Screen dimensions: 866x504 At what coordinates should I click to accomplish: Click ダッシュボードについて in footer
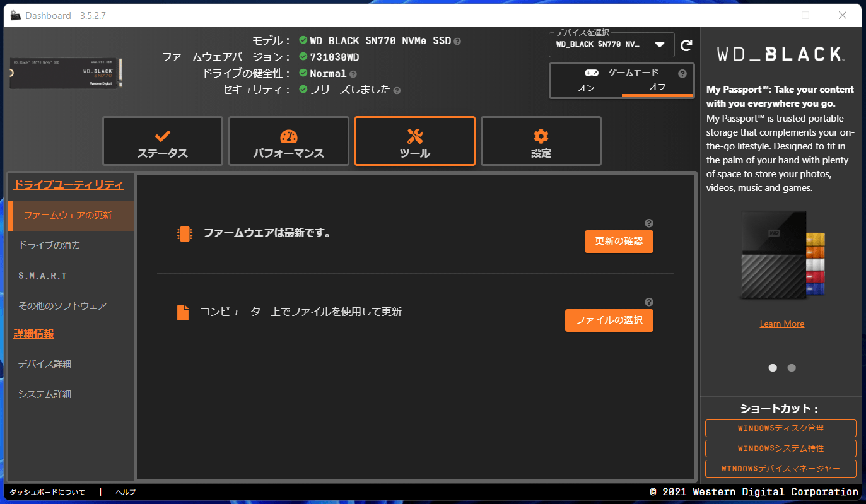[x=47, y=492]
